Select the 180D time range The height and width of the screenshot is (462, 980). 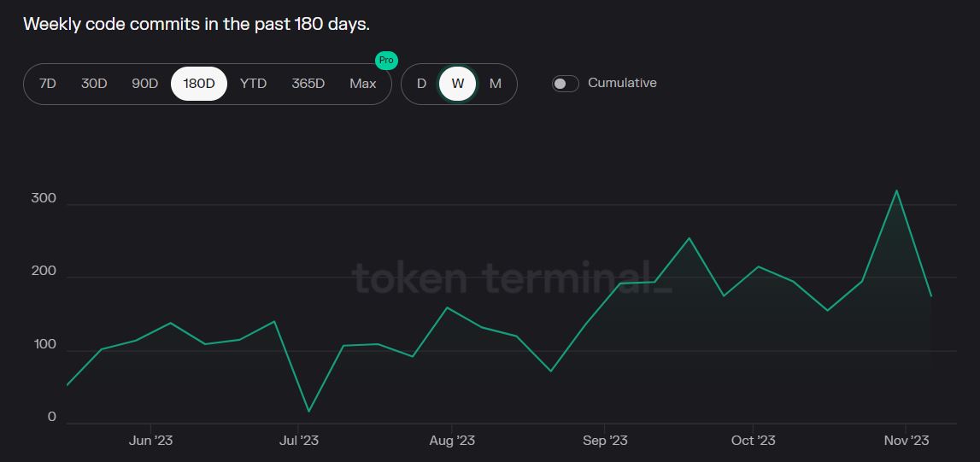(199, 84)
